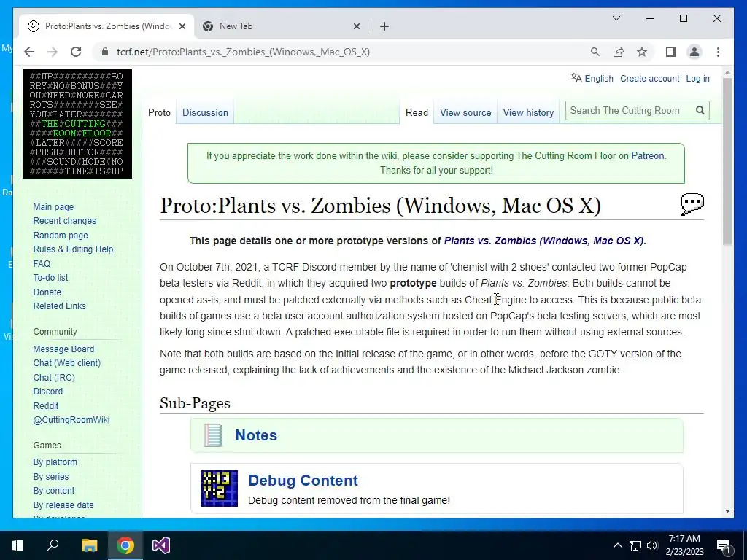This screenshot has width=747, height=560.
Task: Browse games By series
Action: (50, 477)
